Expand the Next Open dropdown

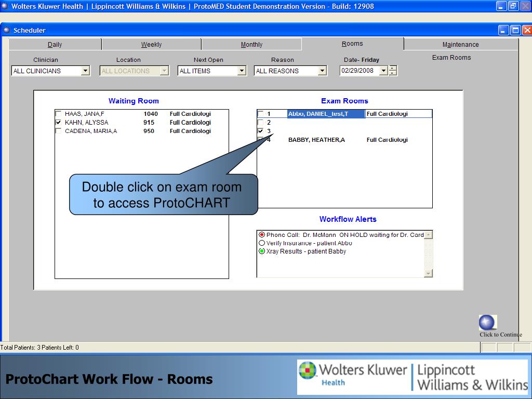point(242,71)
